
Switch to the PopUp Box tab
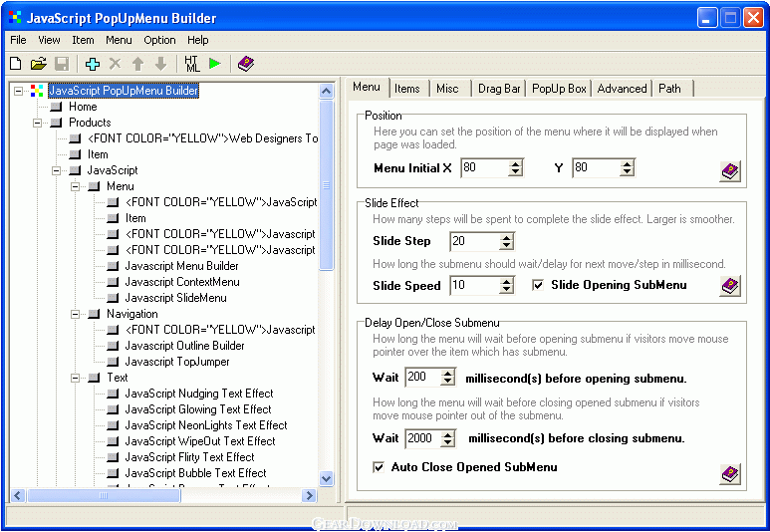coord(559,89)
